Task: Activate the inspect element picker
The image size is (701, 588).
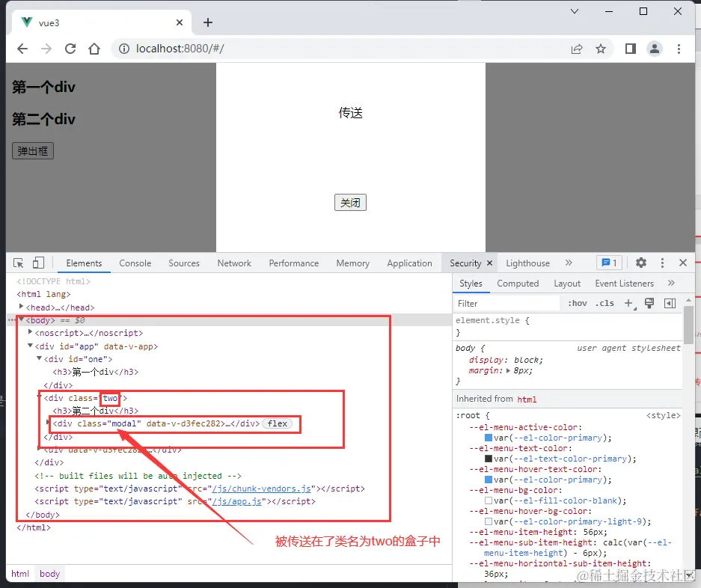Action: coord(19,263)
